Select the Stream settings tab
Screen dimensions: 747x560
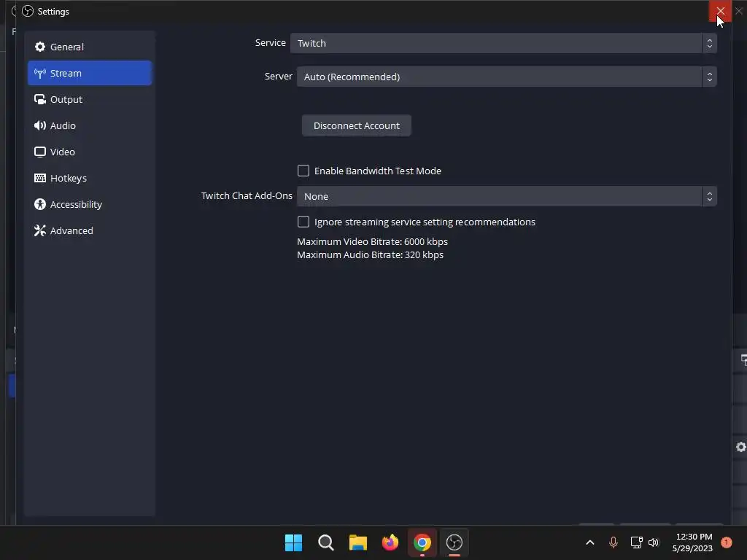[90, 73]
